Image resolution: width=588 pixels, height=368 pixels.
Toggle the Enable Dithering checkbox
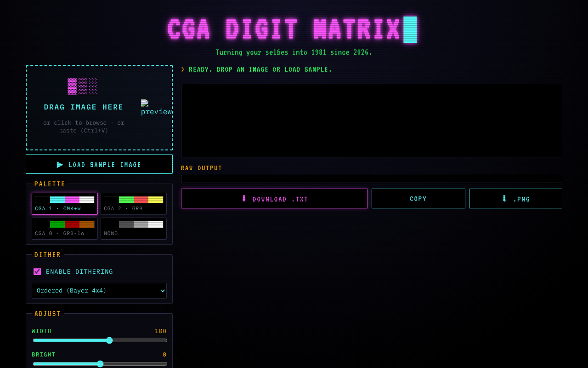[x=37, y=271]
